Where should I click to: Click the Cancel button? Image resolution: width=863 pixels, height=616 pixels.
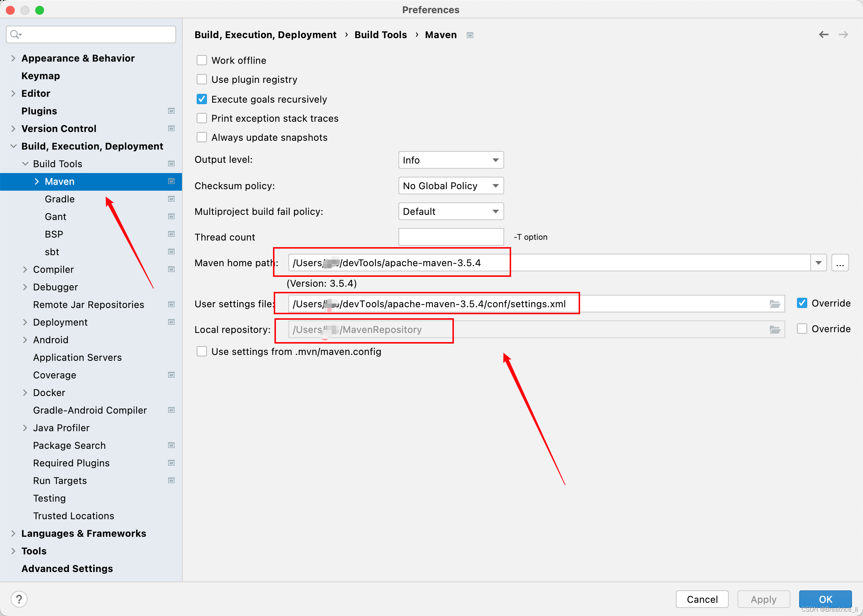(702, 599)
